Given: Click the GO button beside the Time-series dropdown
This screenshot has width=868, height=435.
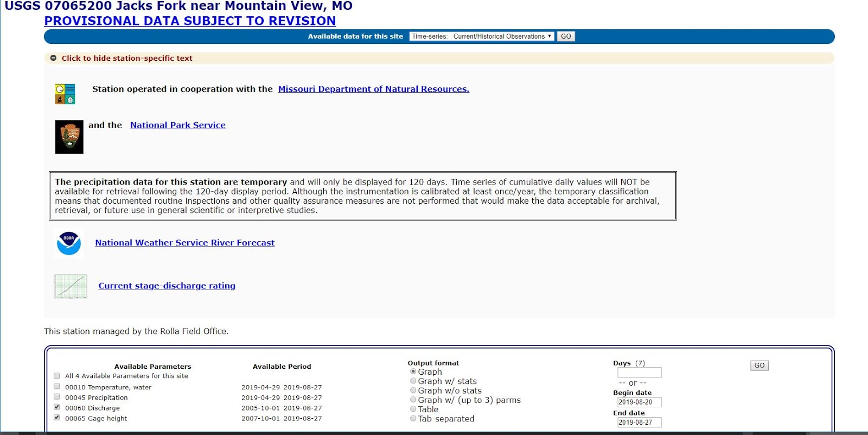Looking at the screenshot, I should point(566,36).
